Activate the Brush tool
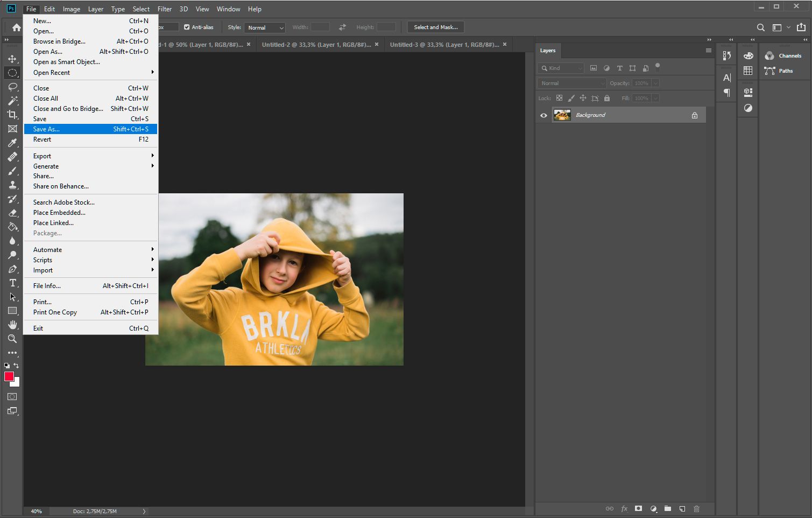The height and width of the screenshot is (518, 812). click(12, 171)
